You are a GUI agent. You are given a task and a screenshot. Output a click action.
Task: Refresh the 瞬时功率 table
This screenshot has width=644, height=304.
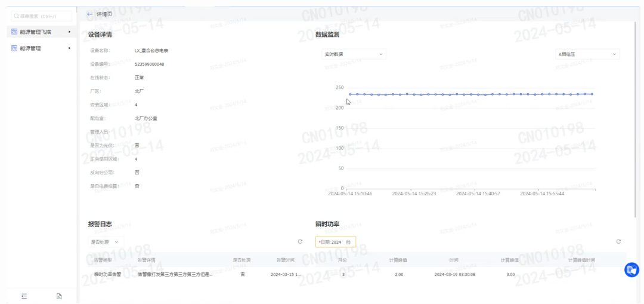(618, 241)
